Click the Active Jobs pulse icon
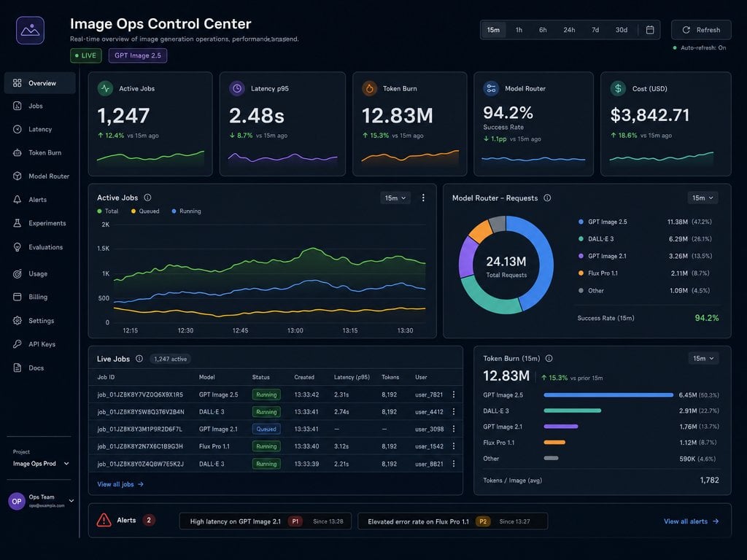Image resolution: width=747 pixels, height=560 pixels. click(105, 88)
